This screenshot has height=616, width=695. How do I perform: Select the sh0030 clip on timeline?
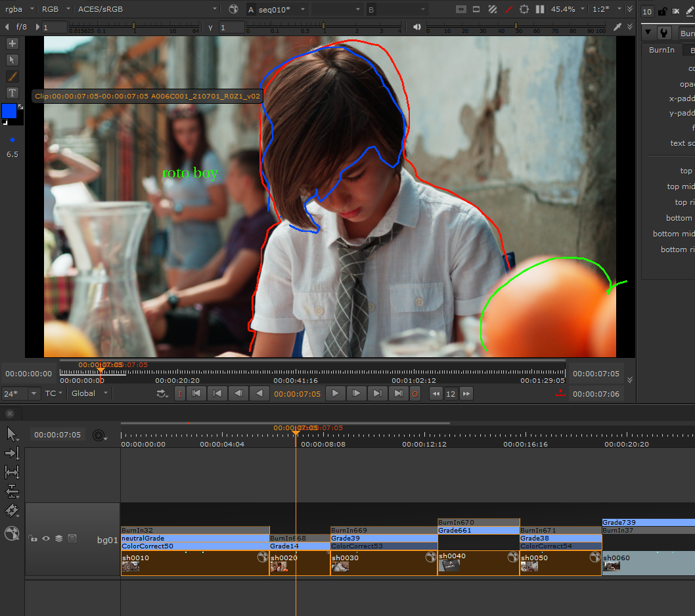pos(383,563)
